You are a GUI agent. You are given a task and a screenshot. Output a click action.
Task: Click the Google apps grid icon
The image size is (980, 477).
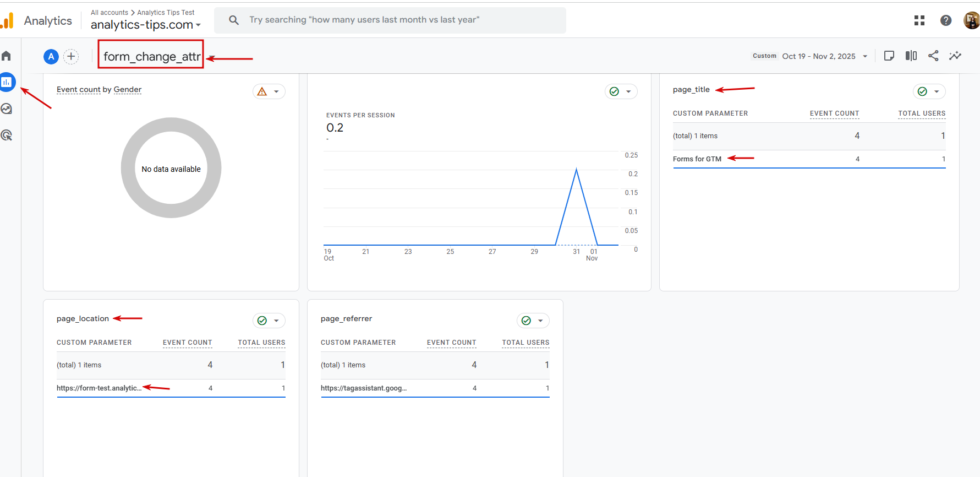919,20
